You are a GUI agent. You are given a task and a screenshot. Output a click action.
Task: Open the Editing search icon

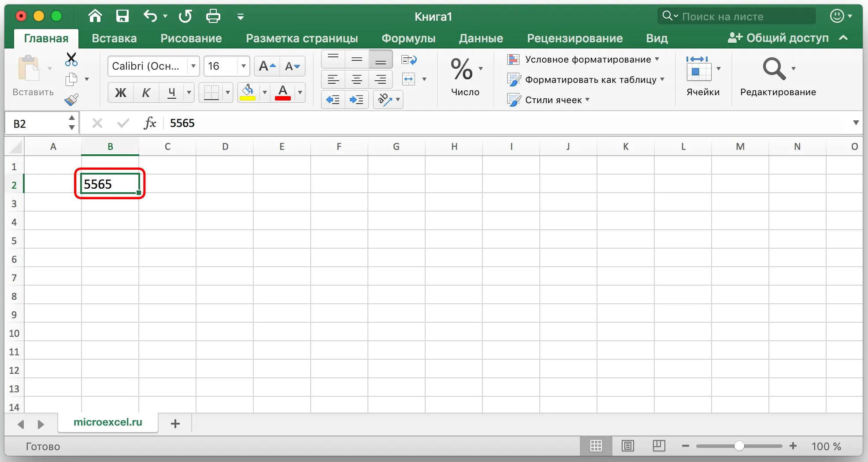[x=774, y=68]
